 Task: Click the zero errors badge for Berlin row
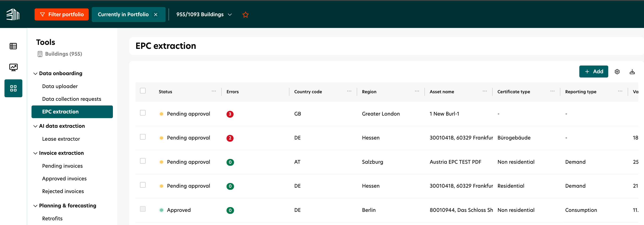(x=230, y=210)
